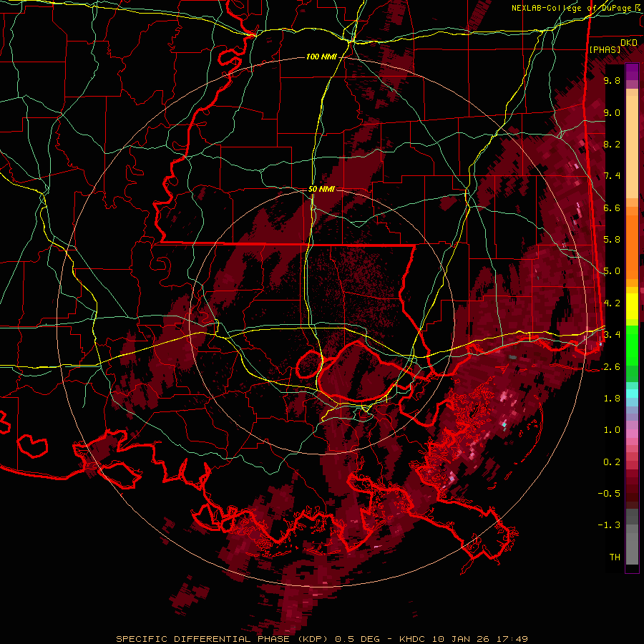644x644 pixels.
Task: Click the 2.6 value on color scale
Action: click(x=612, y=367)
